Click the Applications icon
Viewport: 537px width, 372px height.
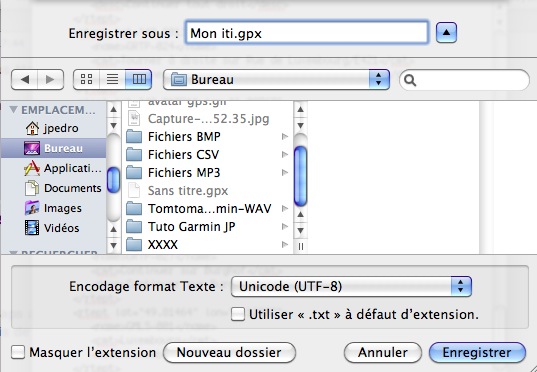tap(32, 168)
